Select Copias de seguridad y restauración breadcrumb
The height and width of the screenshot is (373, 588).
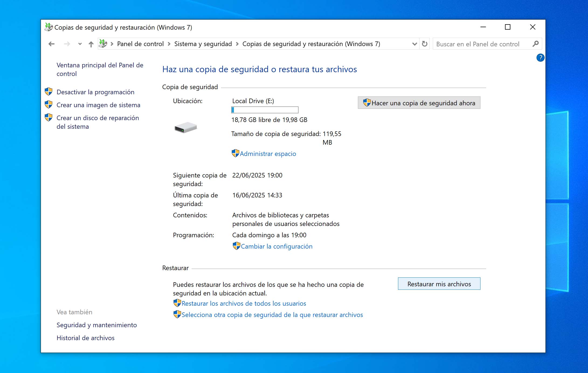click(x=311, y=44)
